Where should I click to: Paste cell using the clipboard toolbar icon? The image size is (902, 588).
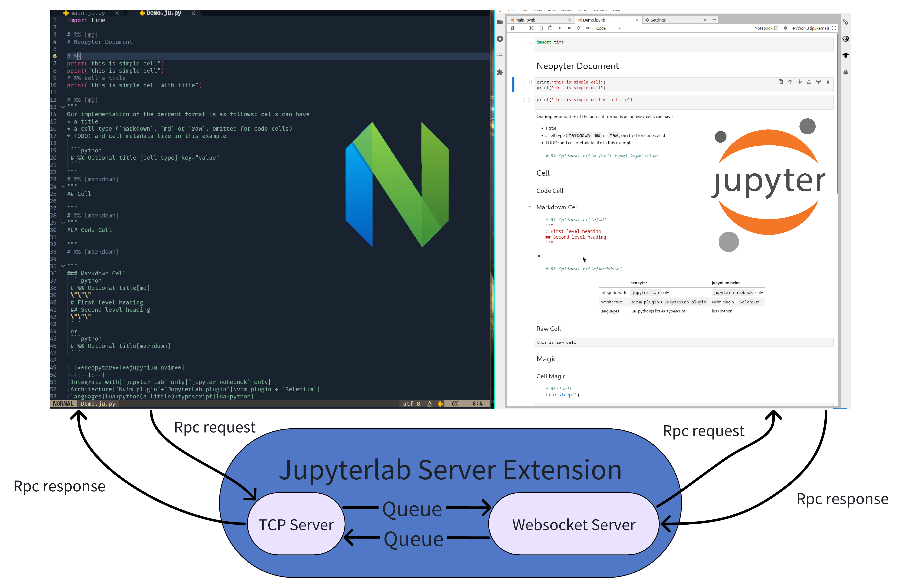550,28
